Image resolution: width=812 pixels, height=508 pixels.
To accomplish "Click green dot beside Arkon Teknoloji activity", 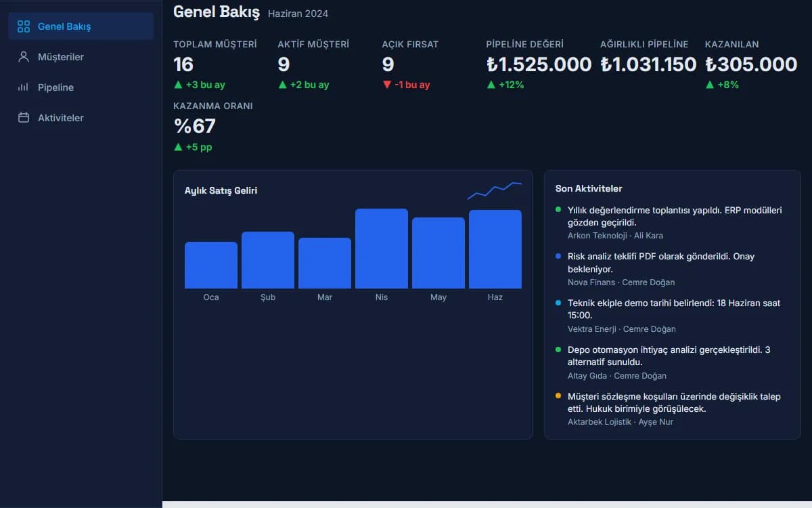I will click(x=558, y=209).
